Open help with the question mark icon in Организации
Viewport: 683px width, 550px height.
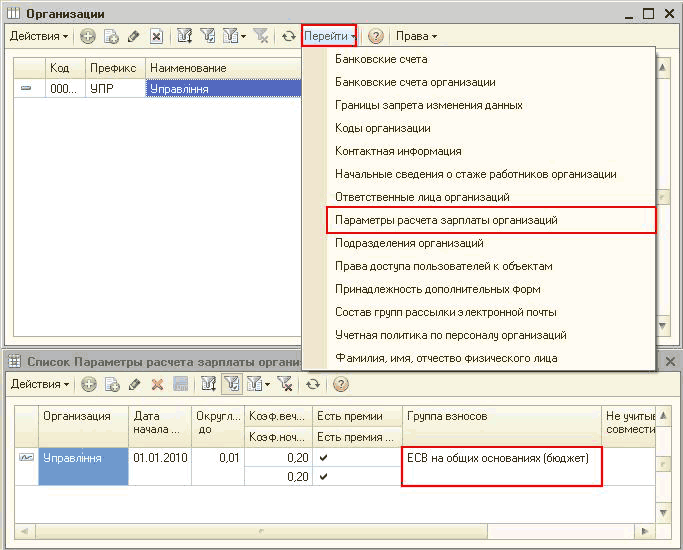click(376, 36)
